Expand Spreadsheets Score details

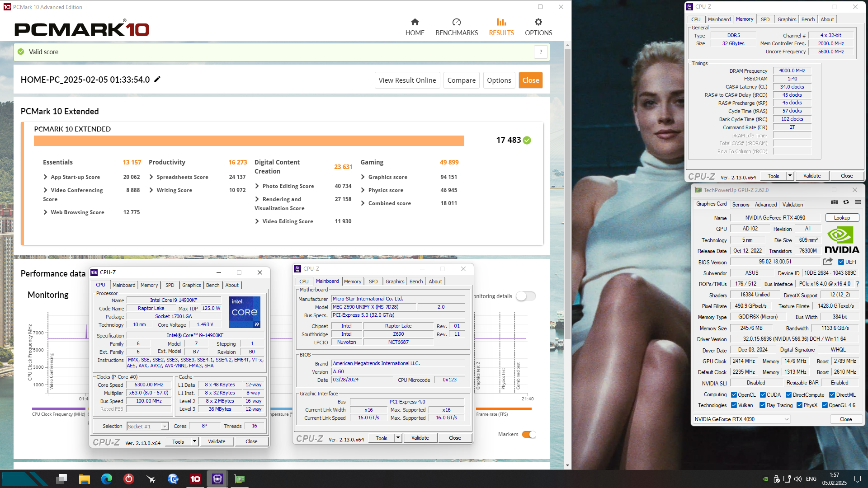(x=151, y=177)
